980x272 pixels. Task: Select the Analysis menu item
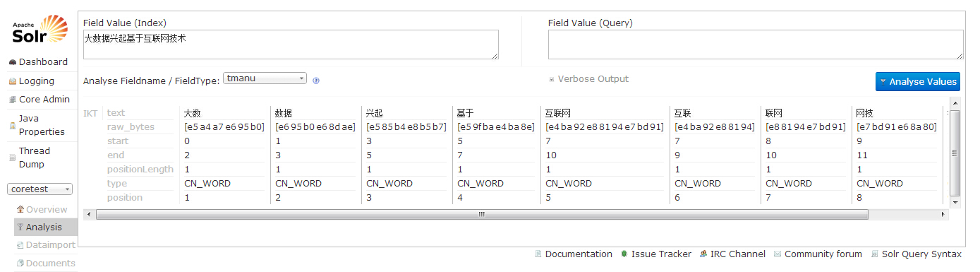(x=44, y=227)
